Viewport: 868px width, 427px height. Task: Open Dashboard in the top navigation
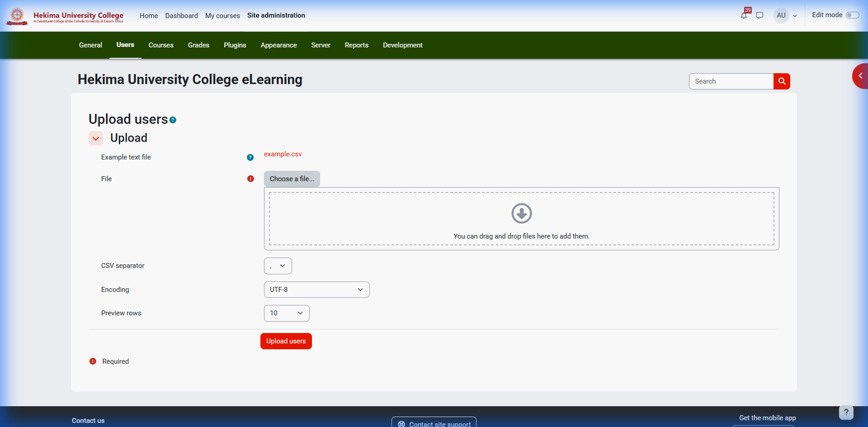pyautogui.click(x=182, y=16)
